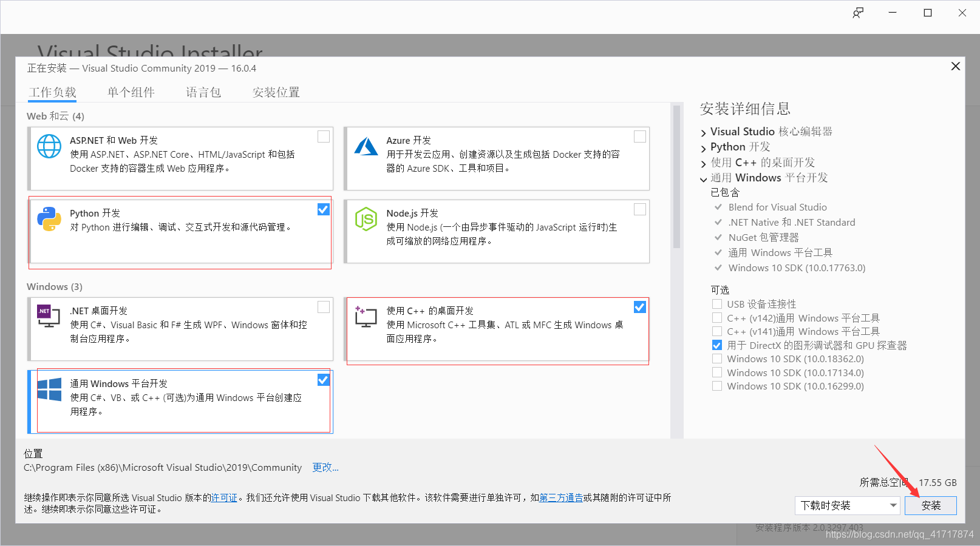The image size is (980, 546).
Task: Minimize the Visual Studio Installer window
Action: [893, 13]
